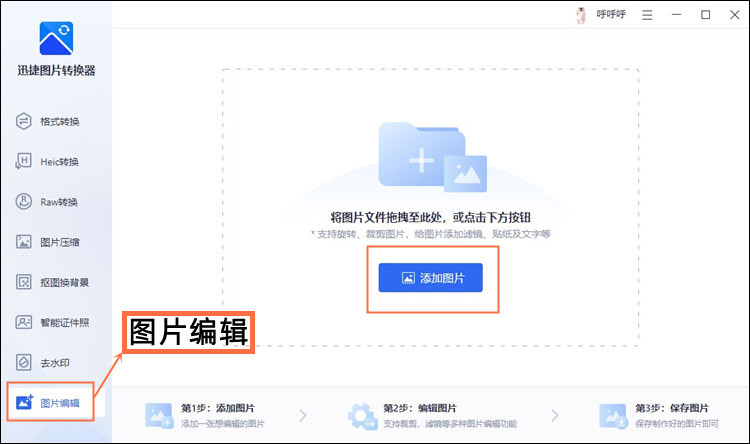Image resolution: width=750 pixels, height=444 pixels.
Task: Click the 迅捷图片转换器 app logo
Action: pos(56,38)
